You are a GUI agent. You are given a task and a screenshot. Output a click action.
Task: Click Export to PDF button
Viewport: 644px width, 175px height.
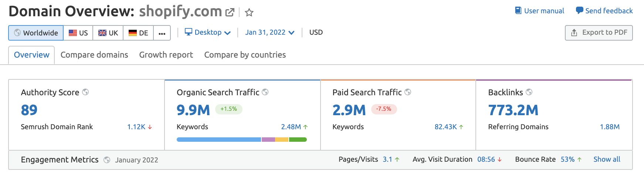[x=599, y=32]
